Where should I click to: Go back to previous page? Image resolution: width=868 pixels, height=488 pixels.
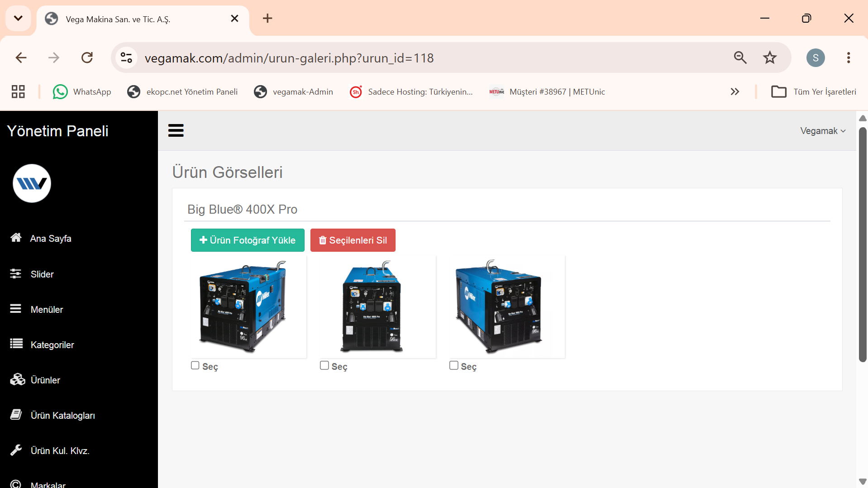point(21,57)
